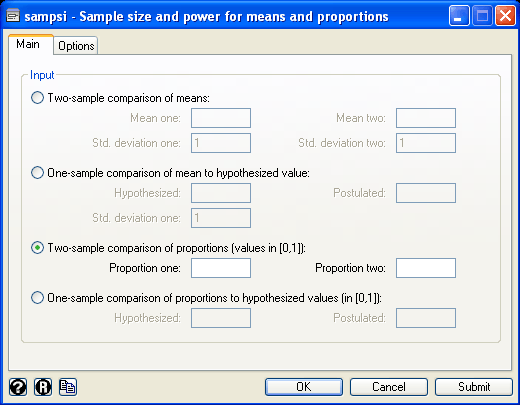Click the sampsi dialog title bar icon
Viewport: 520px width, 405px height.
pos(13,16)
